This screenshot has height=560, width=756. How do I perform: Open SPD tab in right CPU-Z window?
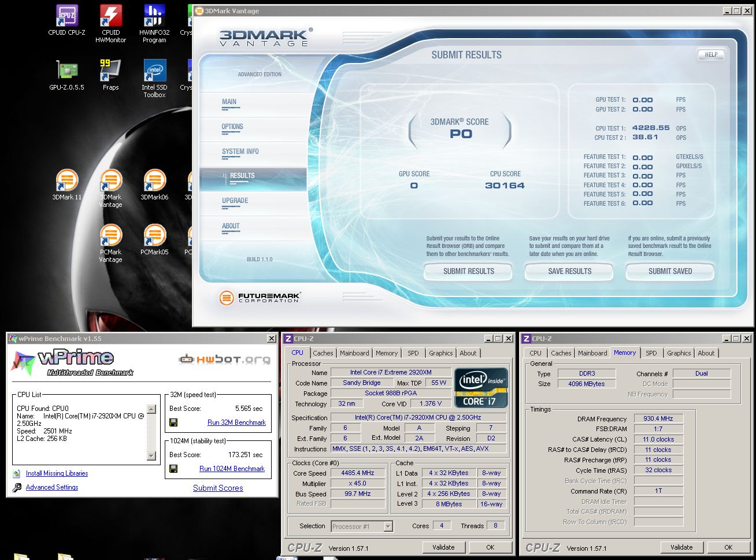coord(651,353)
